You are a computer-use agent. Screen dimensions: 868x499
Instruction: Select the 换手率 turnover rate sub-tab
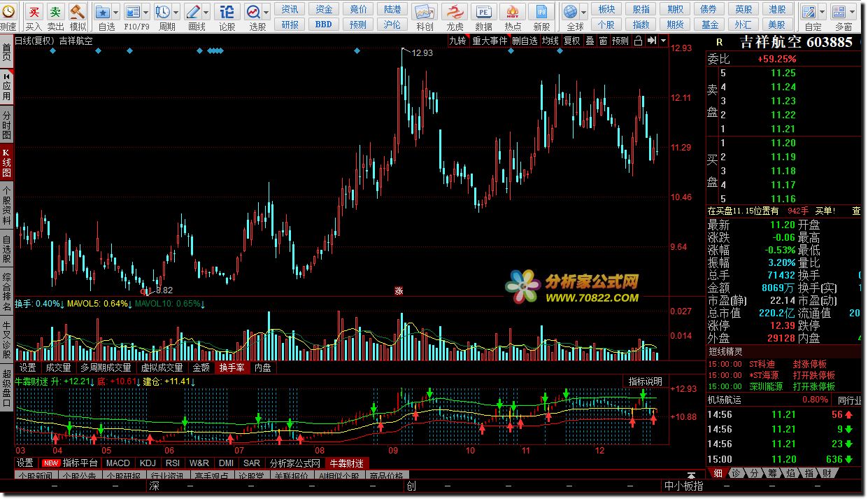[x=232, y=367]
